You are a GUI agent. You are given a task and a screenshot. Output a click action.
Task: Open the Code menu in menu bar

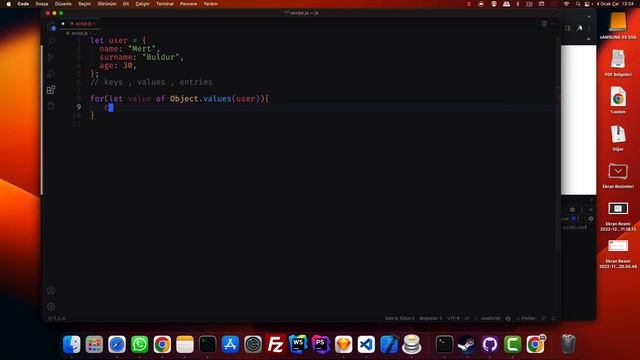click(23, 4)
